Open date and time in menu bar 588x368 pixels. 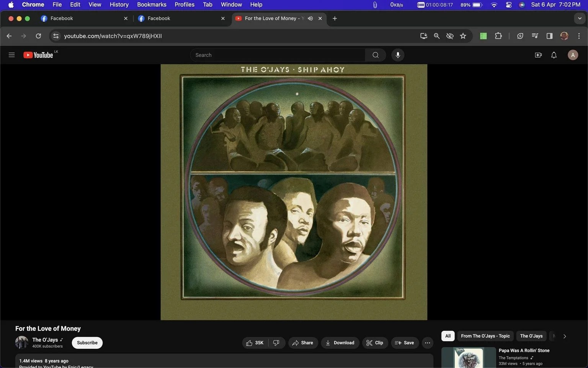555,5
